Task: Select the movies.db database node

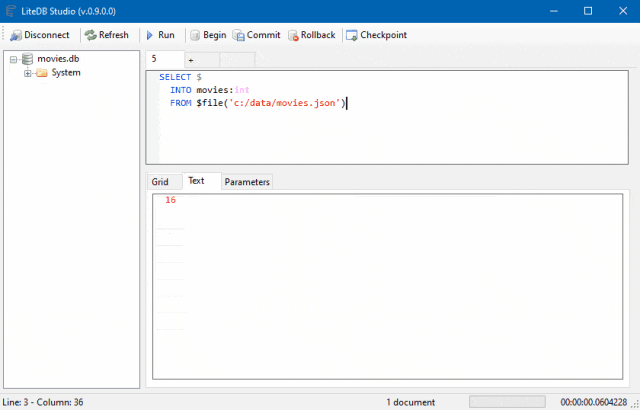Action: (58, 59)
